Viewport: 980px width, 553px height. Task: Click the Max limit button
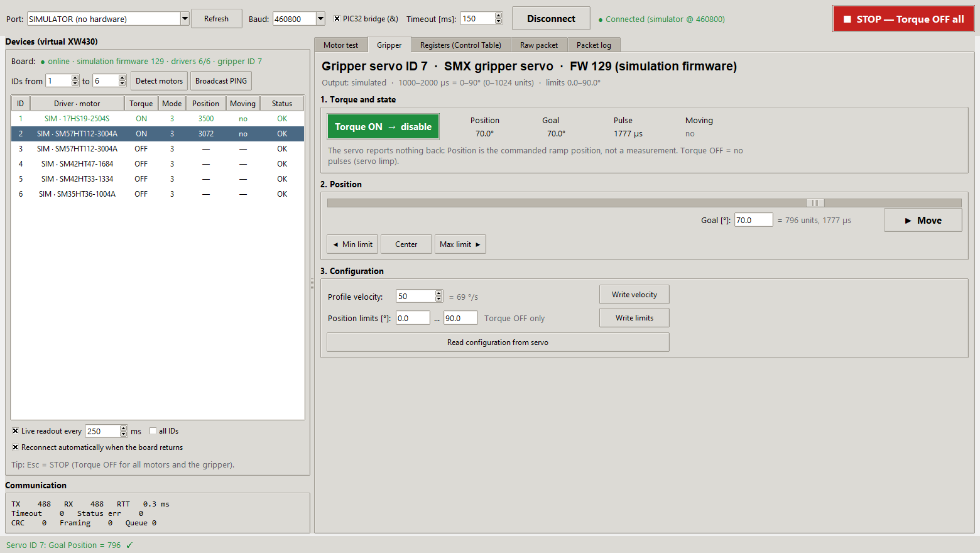click(460, 244)
